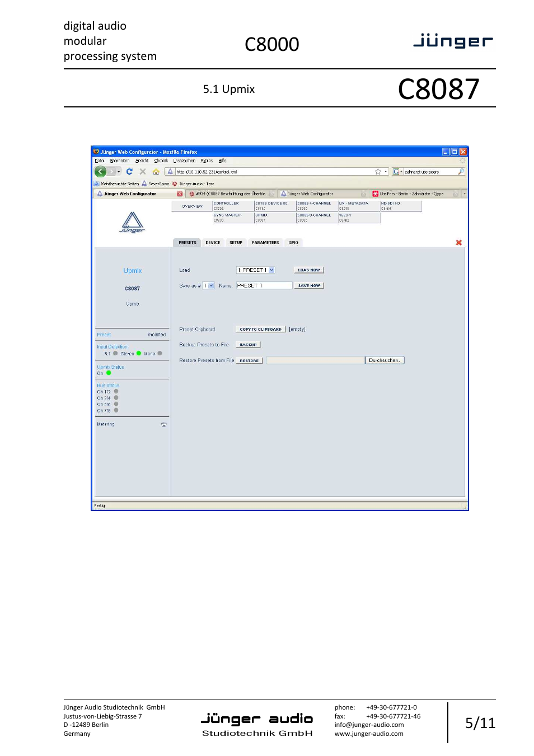The height and width of the screenshot is (756, 534).
Task: Click the stop loading X icon
Action: 143,172
